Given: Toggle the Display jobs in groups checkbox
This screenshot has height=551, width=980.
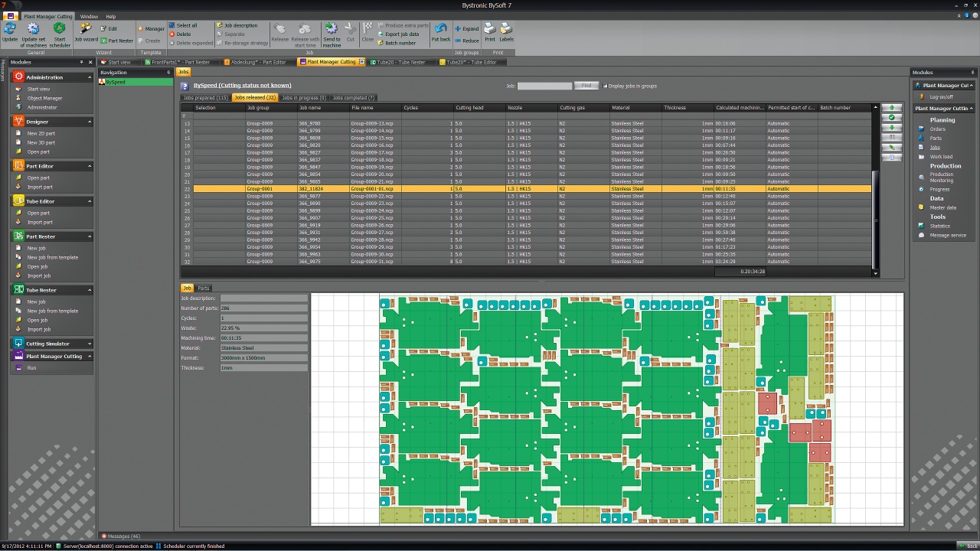Looking at the screenshot, I should [605, 86].
